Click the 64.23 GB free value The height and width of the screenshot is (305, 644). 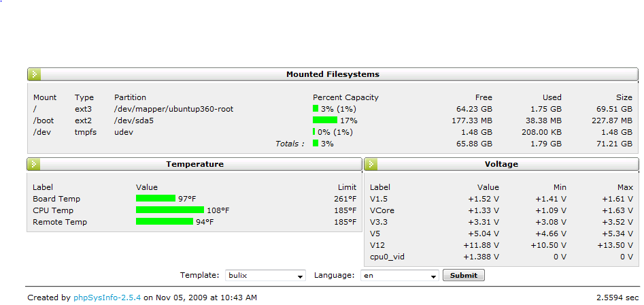[474, 109]
